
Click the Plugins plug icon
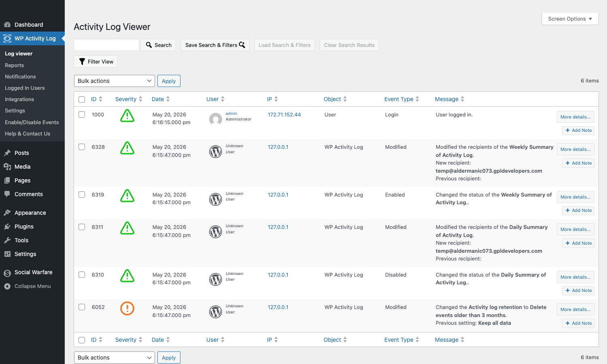7,226
